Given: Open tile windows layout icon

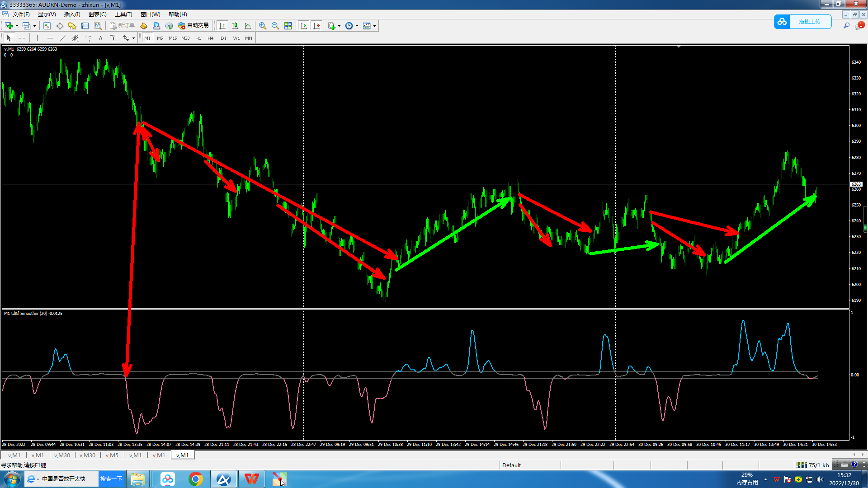Looking at the screenshot, I should pos(288,26).
